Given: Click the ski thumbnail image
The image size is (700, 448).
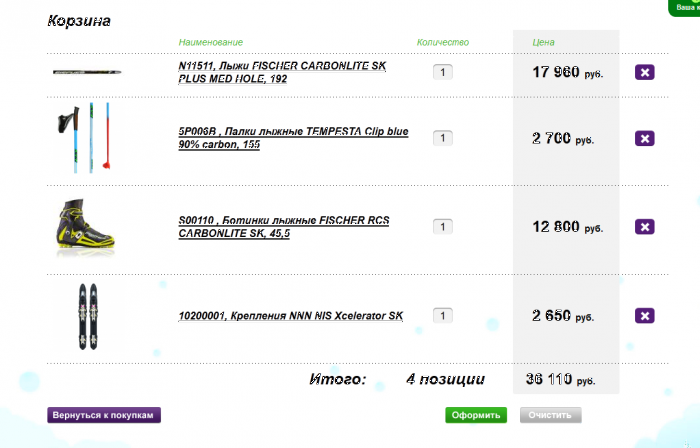Looking at the screenshot, I should pyautogui.click(x=87, y=72).
